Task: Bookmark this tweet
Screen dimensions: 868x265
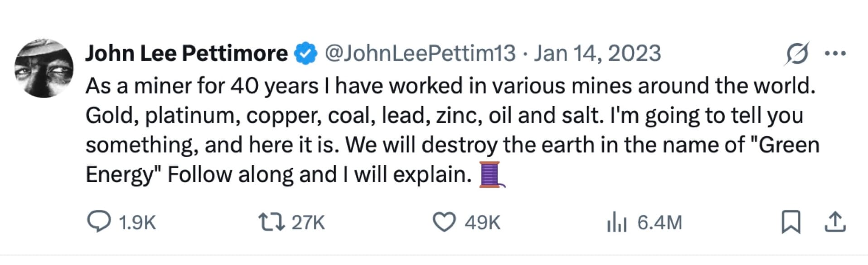Action: 791,222
